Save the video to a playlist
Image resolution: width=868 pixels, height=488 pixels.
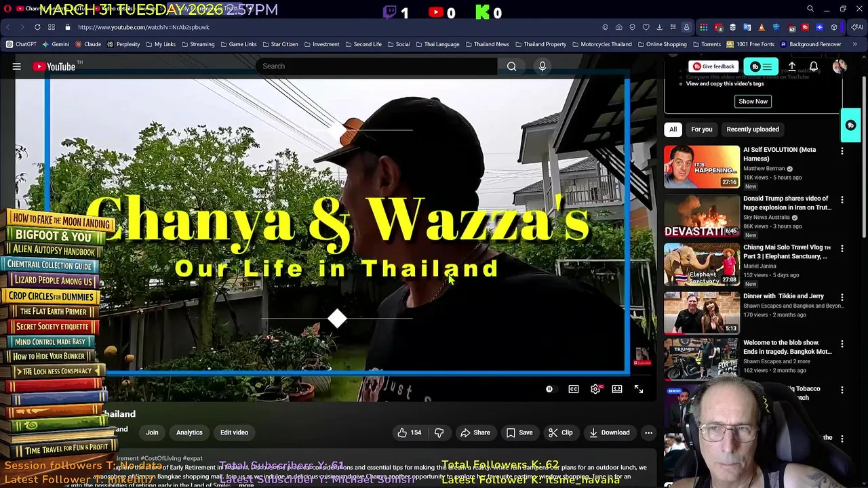pyautogui.click(x=519, y=432)
